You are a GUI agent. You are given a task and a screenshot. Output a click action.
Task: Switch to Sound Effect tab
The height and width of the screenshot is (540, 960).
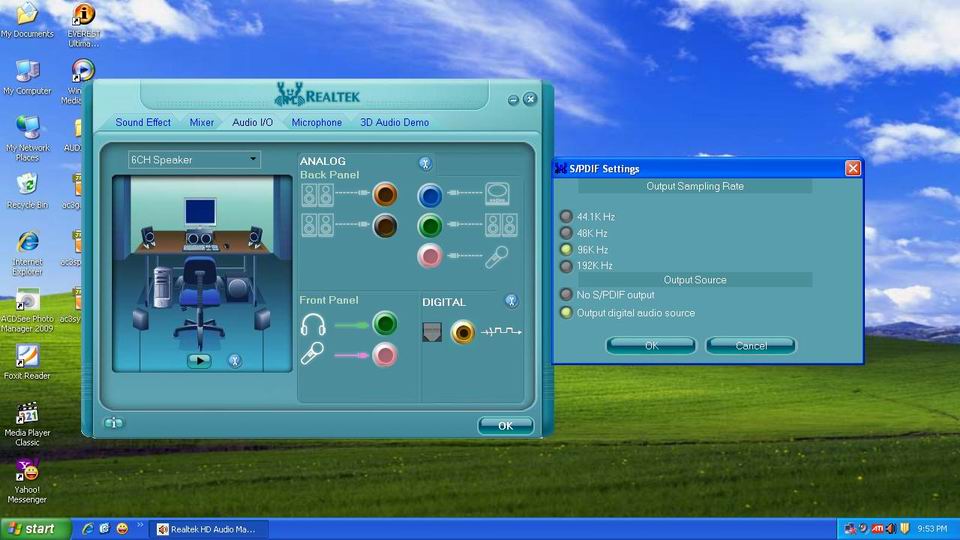click(143, 122)
